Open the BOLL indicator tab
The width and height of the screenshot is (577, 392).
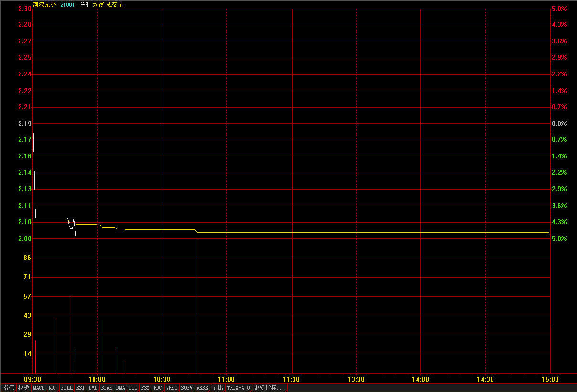tap(67, 388)
